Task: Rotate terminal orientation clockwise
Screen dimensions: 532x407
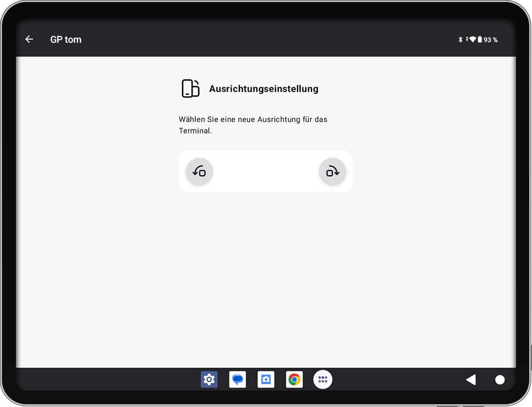Action: (332, 172)
